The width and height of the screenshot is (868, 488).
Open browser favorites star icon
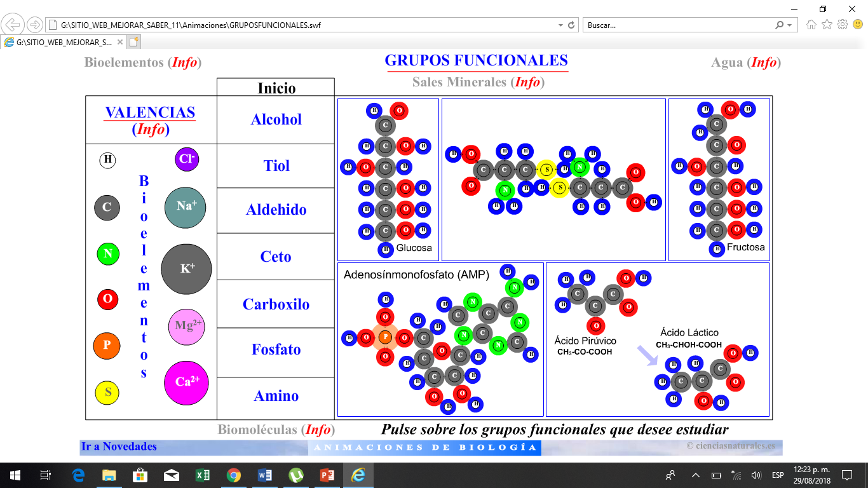pyautogui.click(x=827, y=25)
